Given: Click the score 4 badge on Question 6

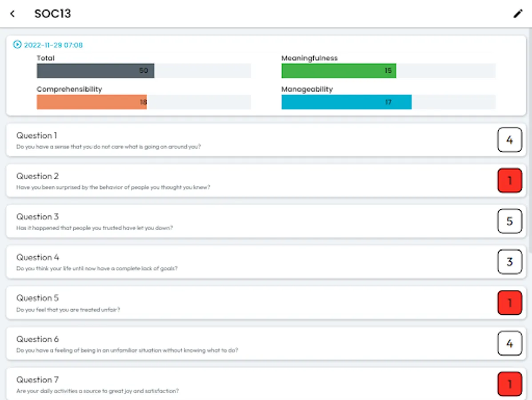Looking at the screenshot, I should [x=509, y=343].
